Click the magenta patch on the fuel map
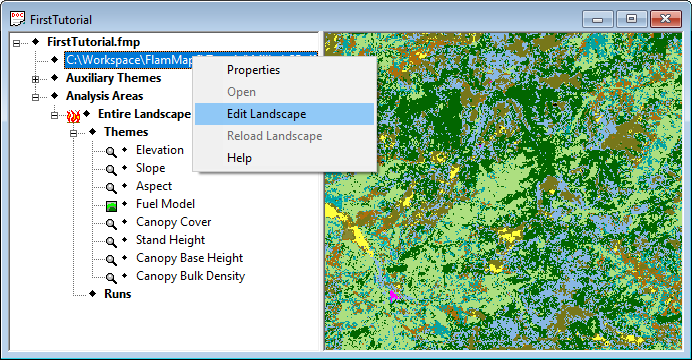The image size is (692, 360). pos(393,295)
